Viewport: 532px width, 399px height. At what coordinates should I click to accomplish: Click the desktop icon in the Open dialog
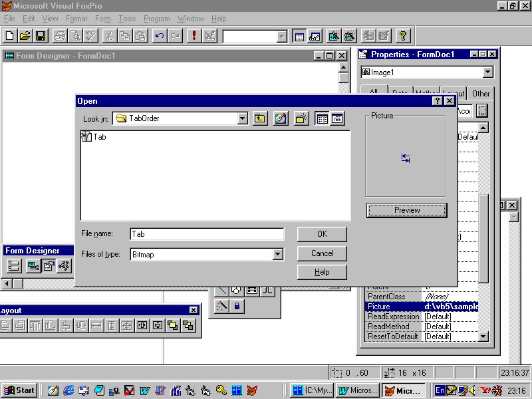point(281,118)
